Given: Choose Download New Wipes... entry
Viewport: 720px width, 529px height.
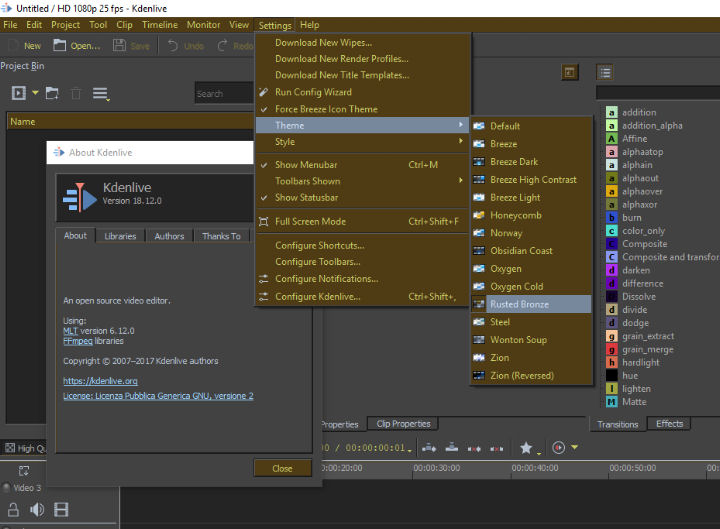Looking at the screenshot, I should point(363,43).
